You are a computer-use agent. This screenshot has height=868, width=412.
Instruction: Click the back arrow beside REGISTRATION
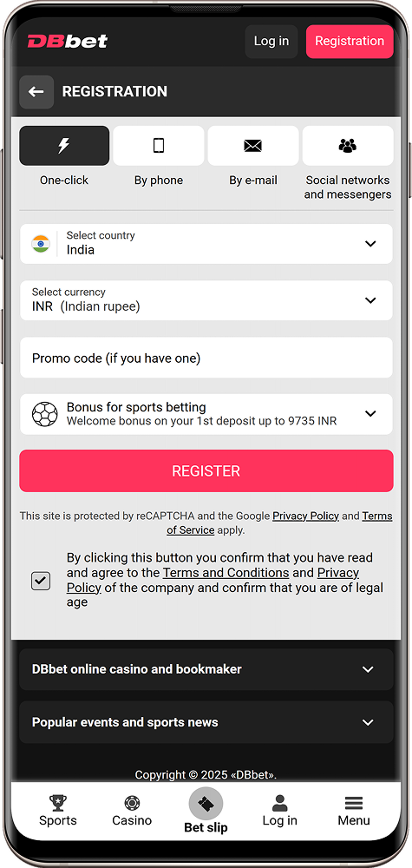[x=36, y=92]
